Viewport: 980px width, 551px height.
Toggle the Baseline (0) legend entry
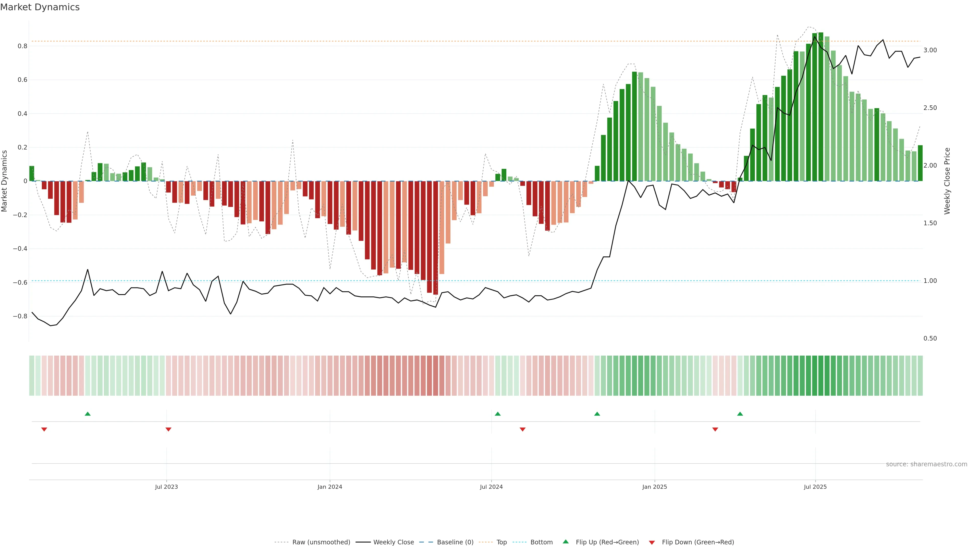coord(455,542)
